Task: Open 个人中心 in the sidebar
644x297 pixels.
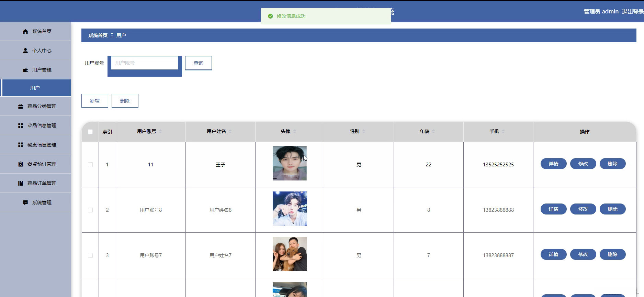Action: point(36,51)
